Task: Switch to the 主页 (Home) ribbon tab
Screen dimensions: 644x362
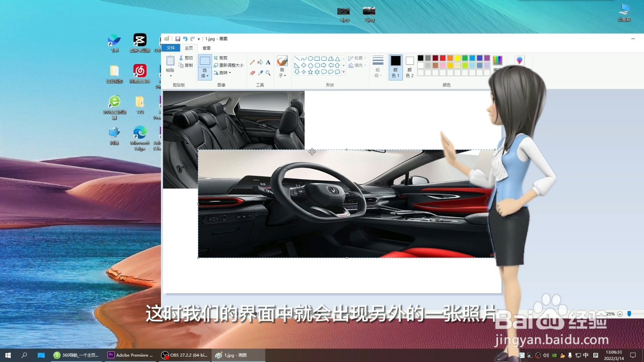Action: click(189, 48)
